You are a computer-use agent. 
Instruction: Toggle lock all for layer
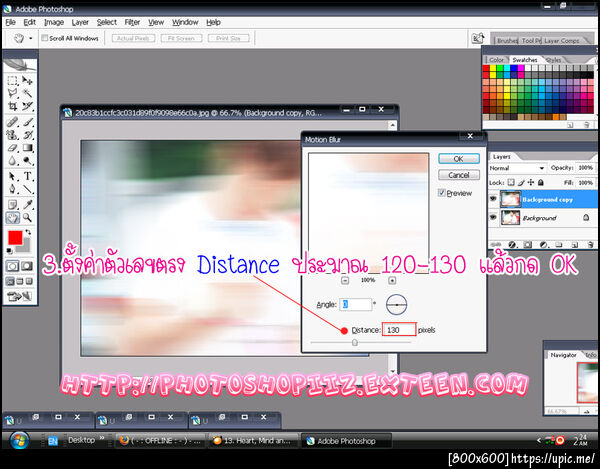tap(541, 182)
